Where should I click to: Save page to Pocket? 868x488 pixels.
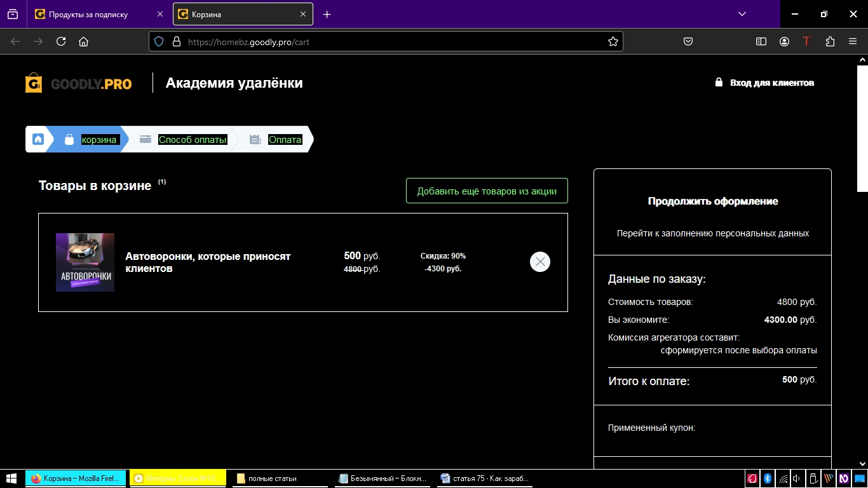pyautogui.click(x=688, y=41)
